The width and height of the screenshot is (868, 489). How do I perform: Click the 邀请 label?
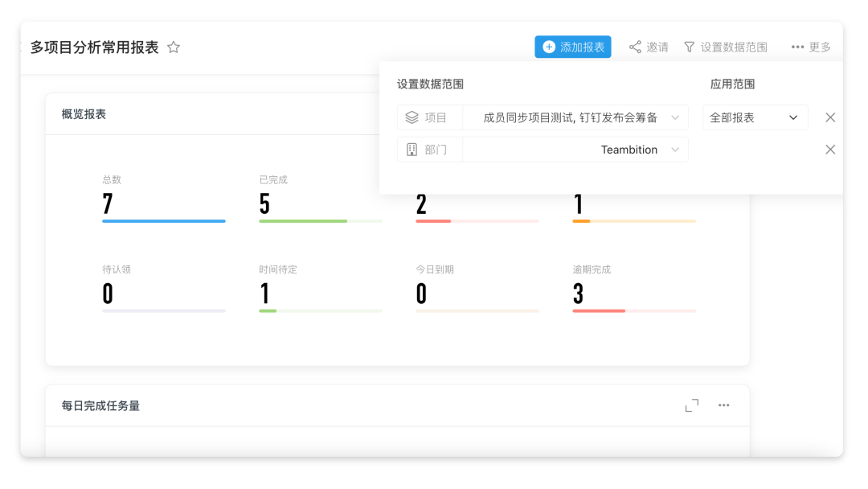click(x=657, y=47)
